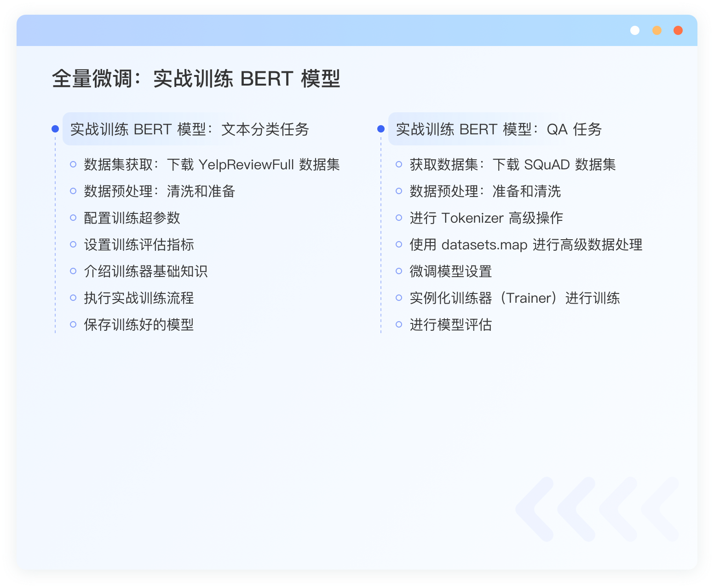Click the blue bullet beside QA 任务 heading

click(381, 129)
